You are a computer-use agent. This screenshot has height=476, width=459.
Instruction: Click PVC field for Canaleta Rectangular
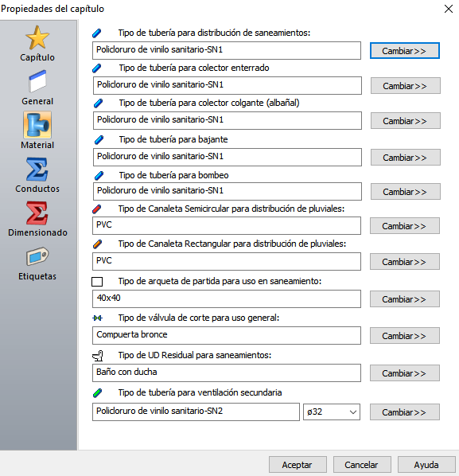[x=227, y=261]
